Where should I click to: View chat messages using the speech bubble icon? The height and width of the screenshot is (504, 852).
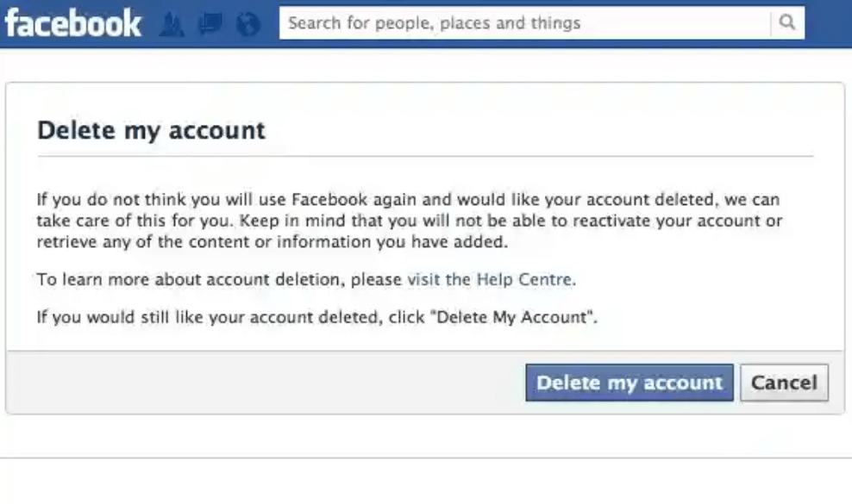coord(210,23)
